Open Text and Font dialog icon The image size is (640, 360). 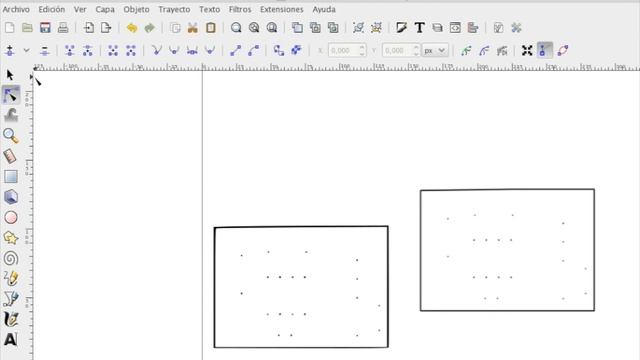(419, 28)
